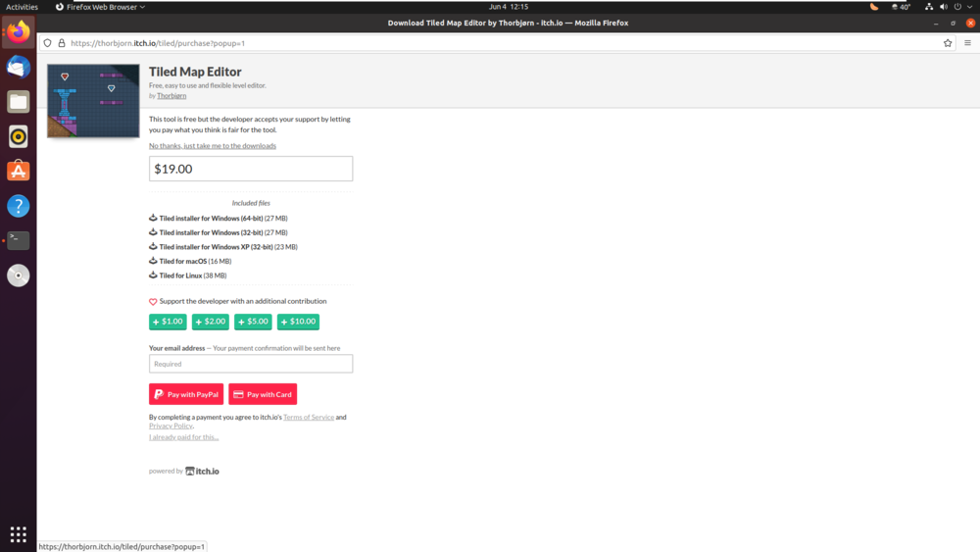
Task: Focus the email address Required field
Action: (251, 364)
